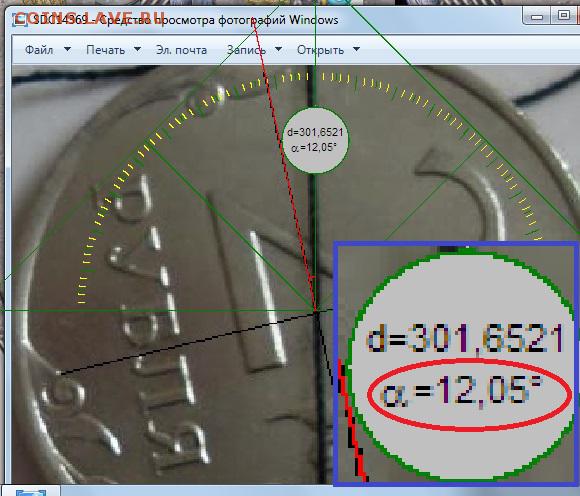Click the small round d=301,6521 measurement label

(315, 140)
